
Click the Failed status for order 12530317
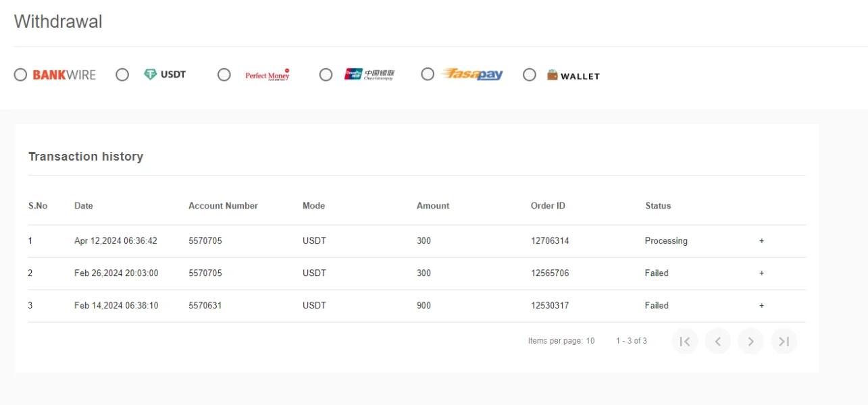click(657, 306)
